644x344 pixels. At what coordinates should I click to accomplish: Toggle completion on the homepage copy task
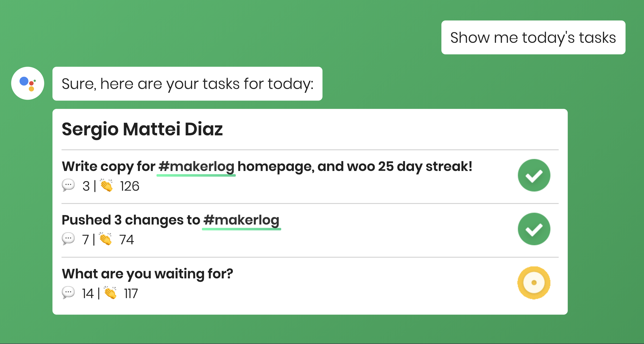click(534, 175)
